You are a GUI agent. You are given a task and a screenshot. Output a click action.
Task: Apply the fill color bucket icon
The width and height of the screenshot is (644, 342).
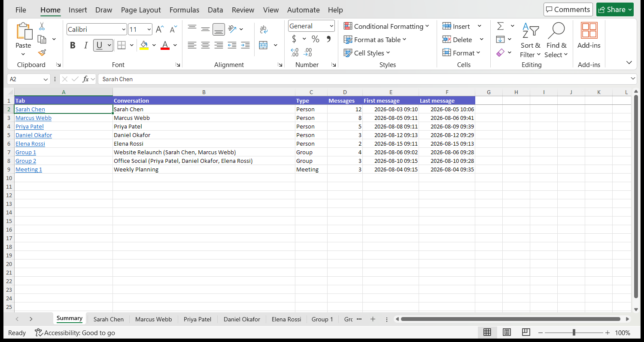pyautogui.click(x=144, y=45)
